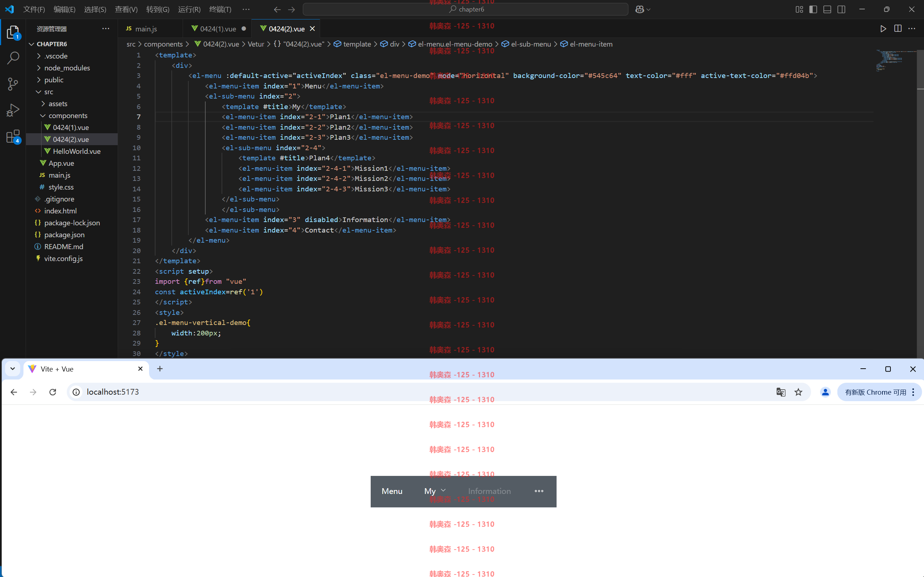Open Chrome profile avatar
The image size is (924, 577).
click(x=825, y=392)
